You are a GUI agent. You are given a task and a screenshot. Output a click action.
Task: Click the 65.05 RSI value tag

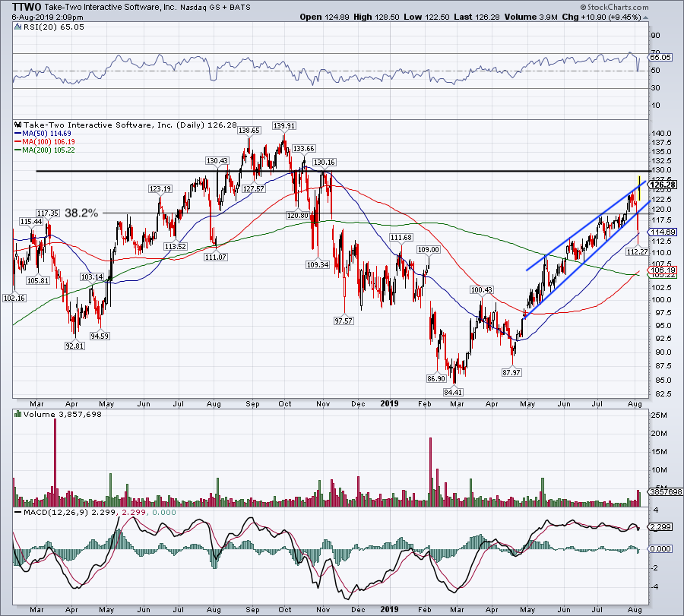click(x=660, y=57)
